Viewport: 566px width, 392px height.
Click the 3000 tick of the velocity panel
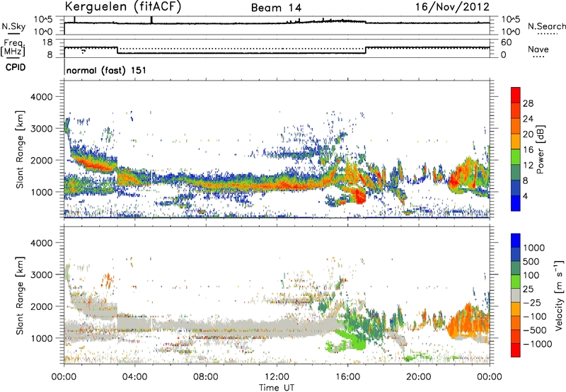43,275
